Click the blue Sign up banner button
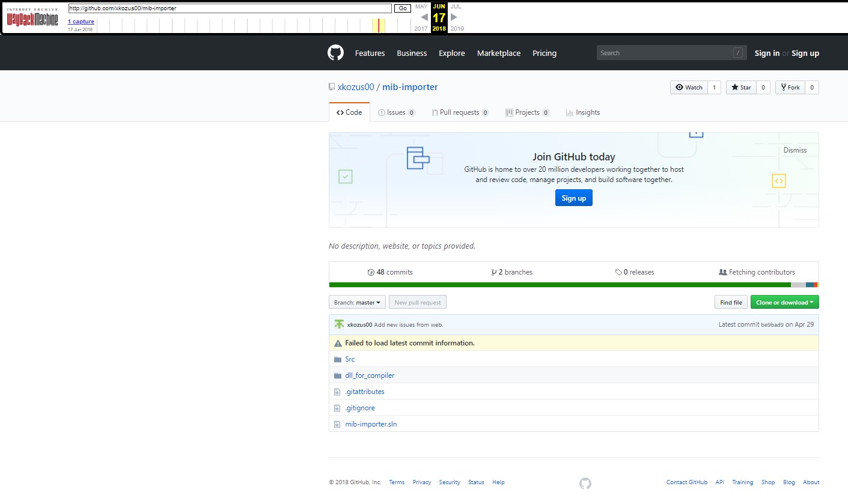 574,198
